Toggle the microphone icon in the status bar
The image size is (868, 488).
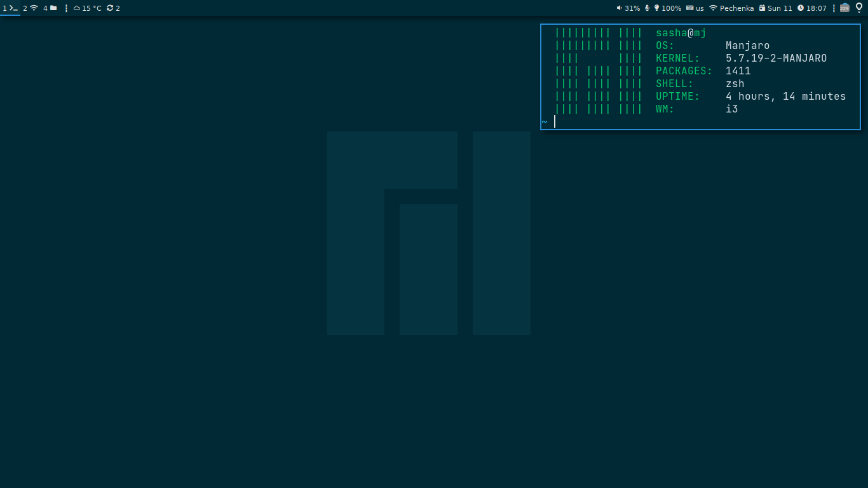pyautogui.click(x=647, y=8)
